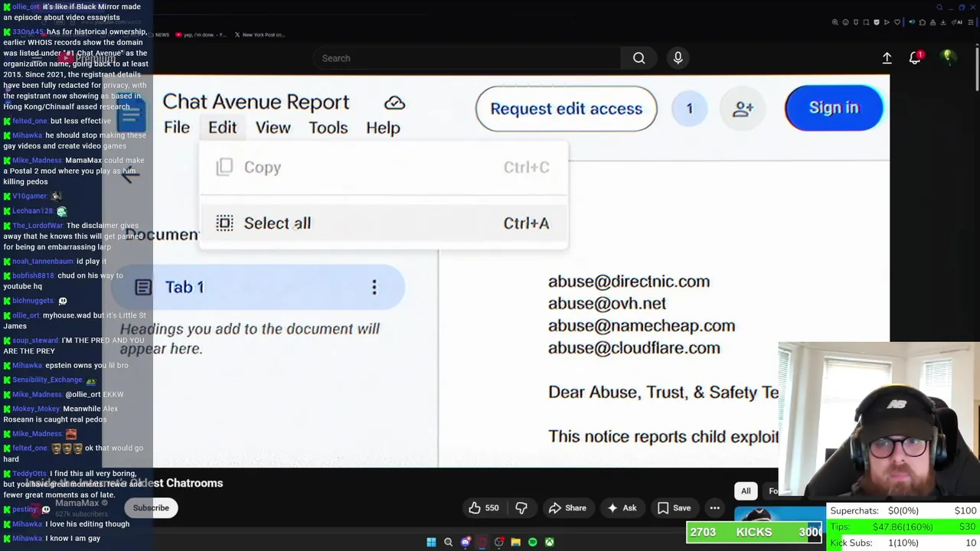
Task: Open the Tools menu
Action: tap(328, 128)
